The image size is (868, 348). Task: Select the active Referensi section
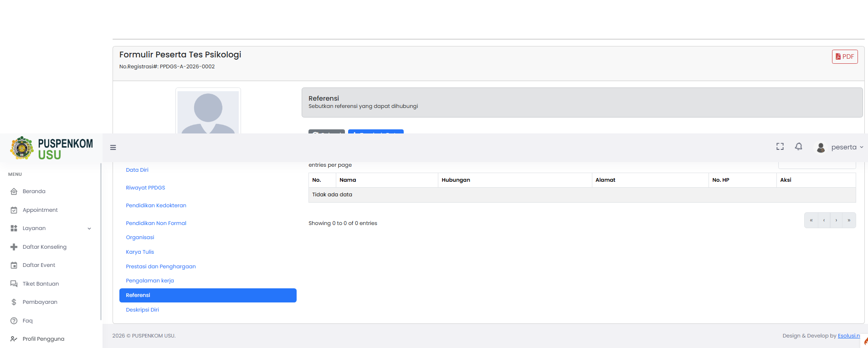[208, 295]
